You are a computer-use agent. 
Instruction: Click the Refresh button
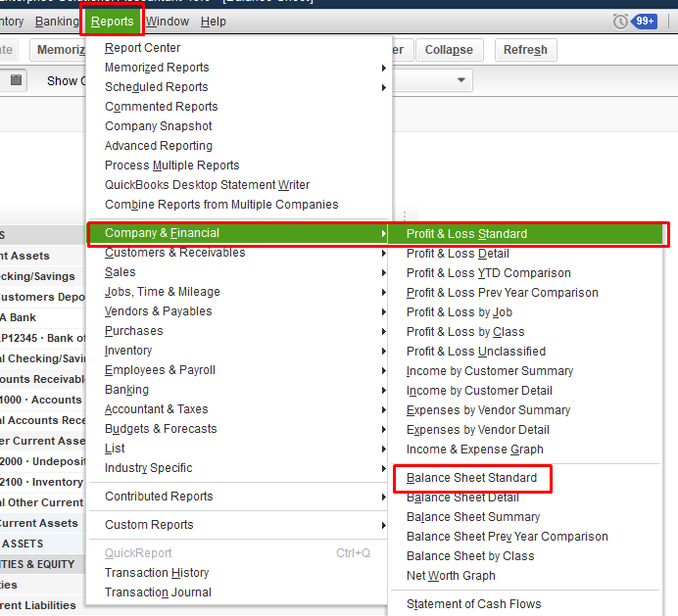click(525, 50)
